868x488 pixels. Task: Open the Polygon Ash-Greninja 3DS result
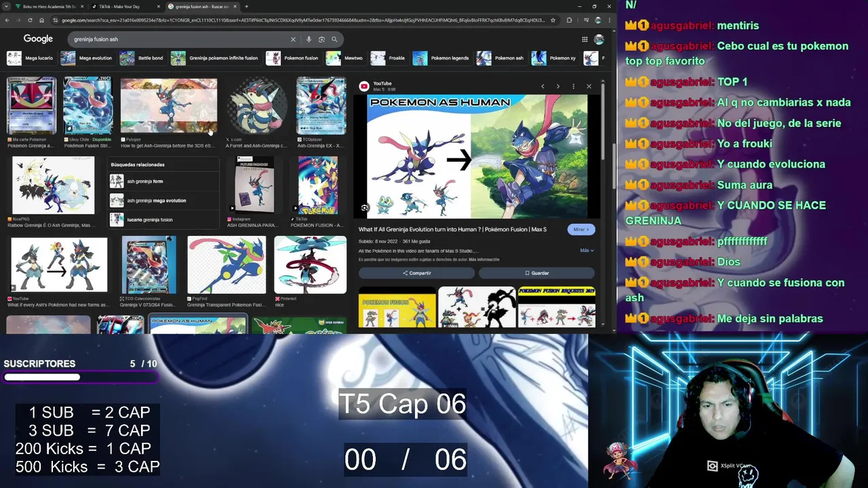point(169,106)
